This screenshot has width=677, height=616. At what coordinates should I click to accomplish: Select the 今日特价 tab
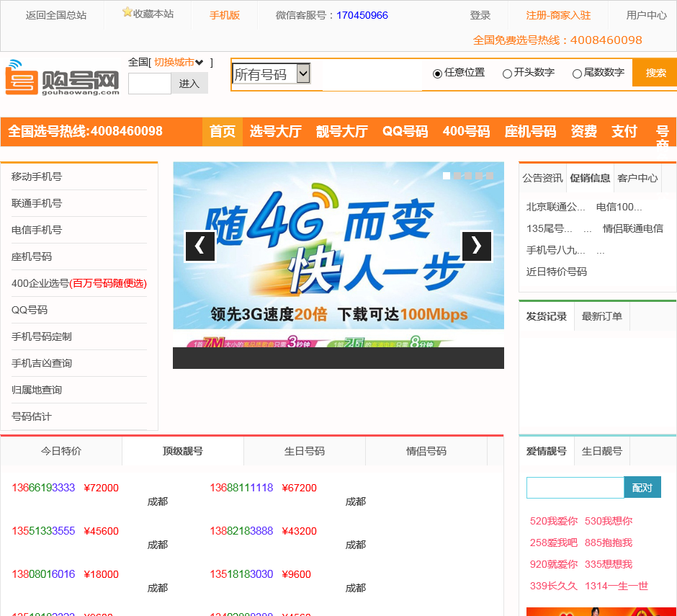click(61, 451)
